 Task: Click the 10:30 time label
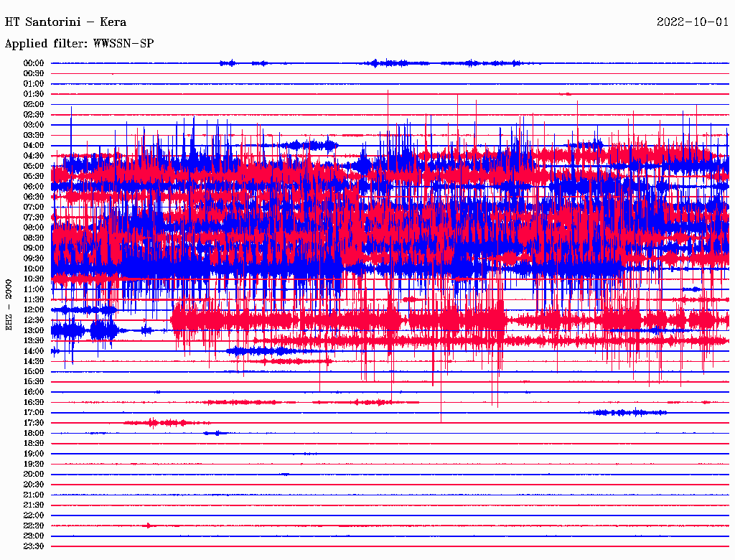point(34,279)
